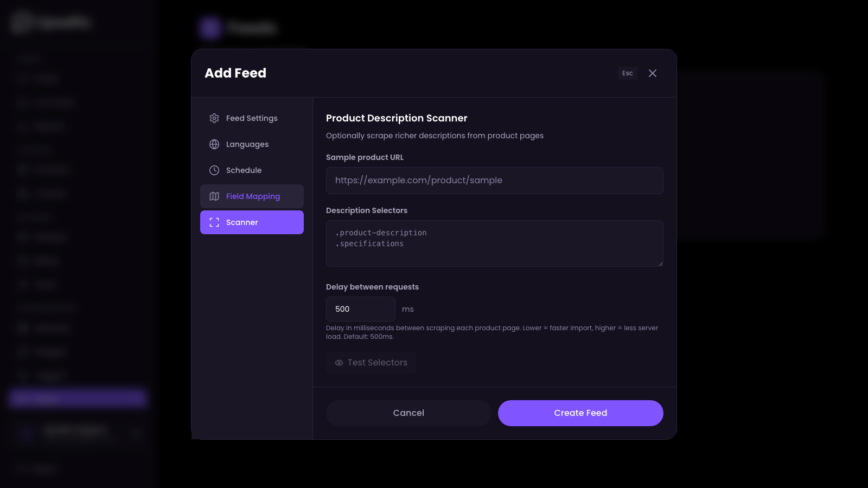Open the Schedule configuration
Screen dimensions: 868x488
coord(244,170)
